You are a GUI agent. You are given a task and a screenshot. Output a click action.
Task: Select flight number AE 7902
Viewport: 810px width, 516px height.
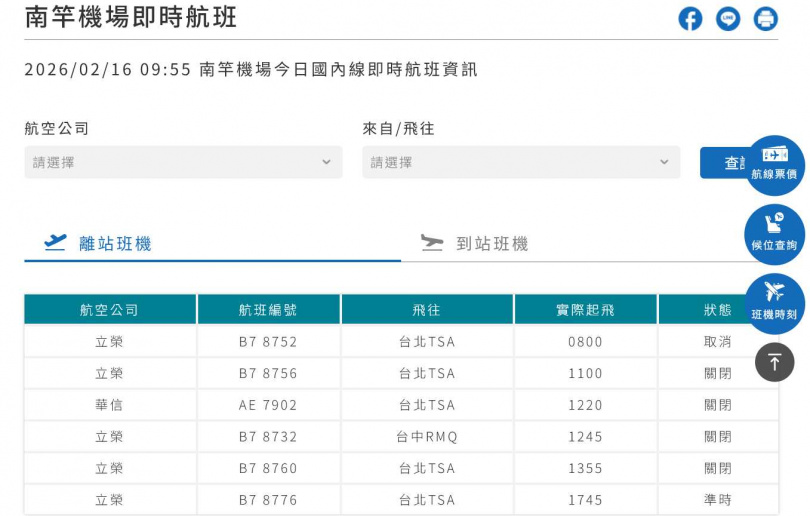tap(268, 405)
